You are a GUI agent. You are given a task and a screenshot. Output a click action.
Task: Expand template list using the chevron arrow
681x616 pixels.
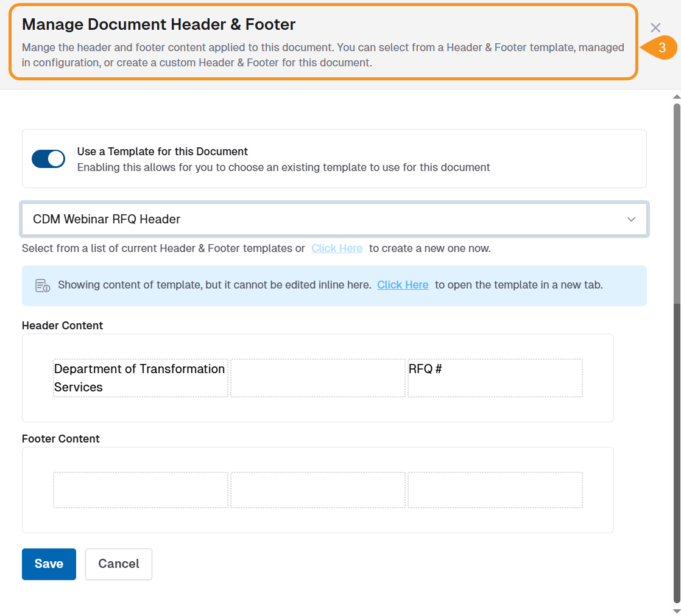[631, 219]
